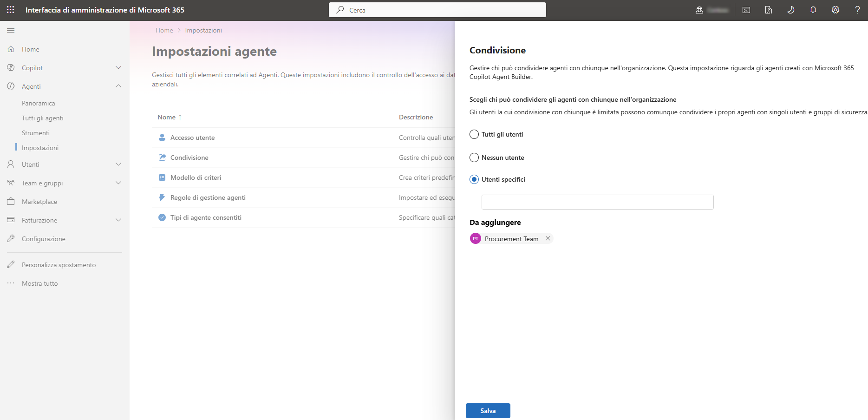Viewport: 868px width, 420px height.
Task: Open Tipi di agente consentiti setting
Action: coord(206,217)
